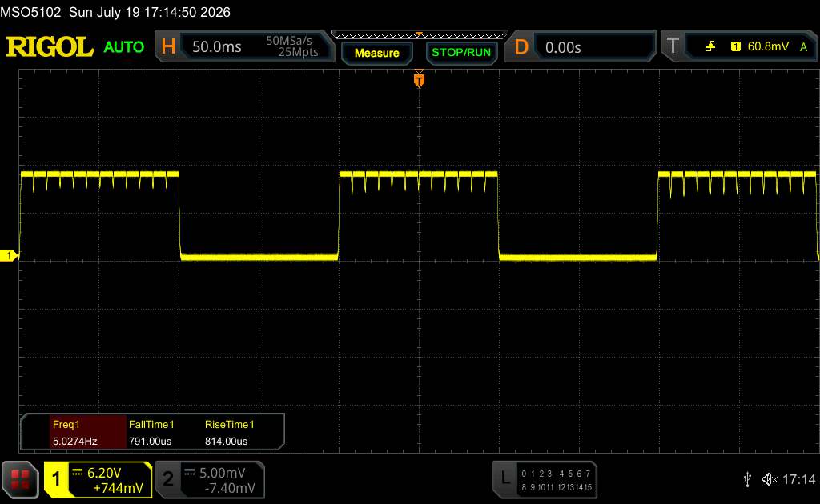The width and height of the screenshot is (820, 504).
Task: Tap the STOP/RUN button
Action: [460, 52]
